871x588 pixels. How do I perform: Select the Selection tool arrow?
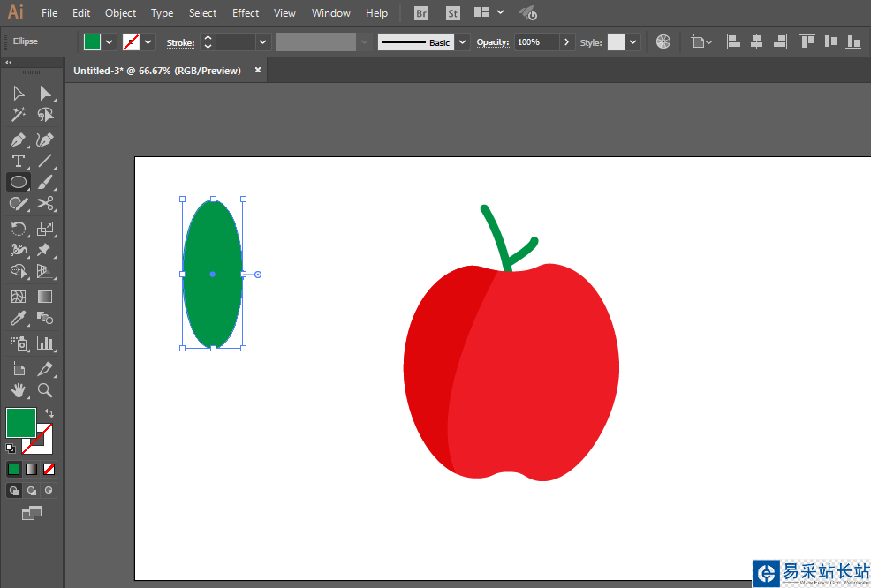tap(19, 93)
